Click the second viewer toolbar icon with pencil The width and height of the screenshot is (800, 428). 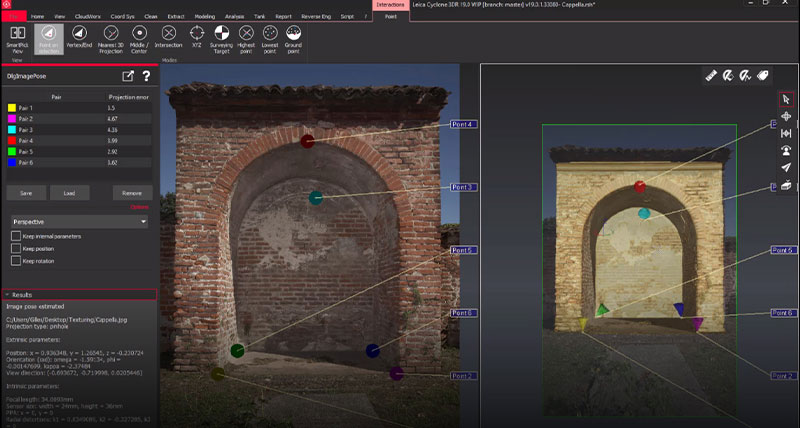coord(728,76)
